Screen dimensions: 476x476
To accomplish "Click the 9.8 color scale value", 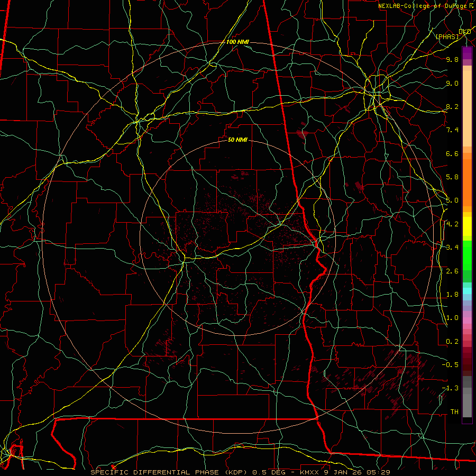I will (x=452, y=59).
